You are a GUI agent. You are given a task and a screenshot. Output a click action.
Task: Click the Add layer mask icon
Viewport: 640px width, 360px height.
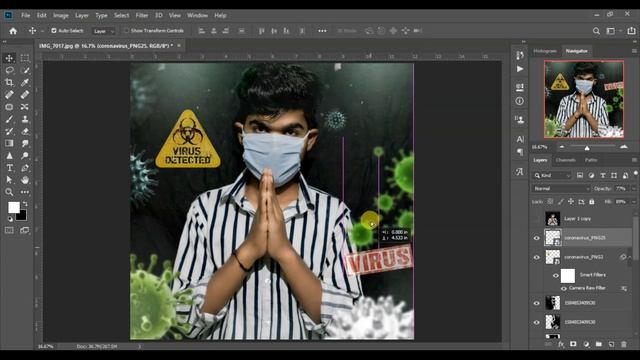(573, 344)
